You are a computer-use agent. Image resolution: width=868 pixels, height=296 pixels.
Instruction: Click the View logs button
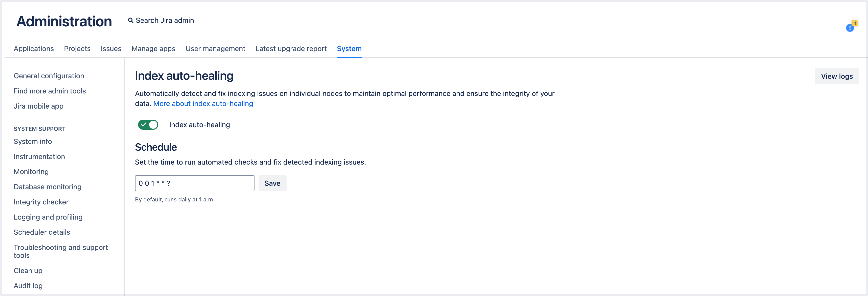pyautogui.click(x=837, y=76)
